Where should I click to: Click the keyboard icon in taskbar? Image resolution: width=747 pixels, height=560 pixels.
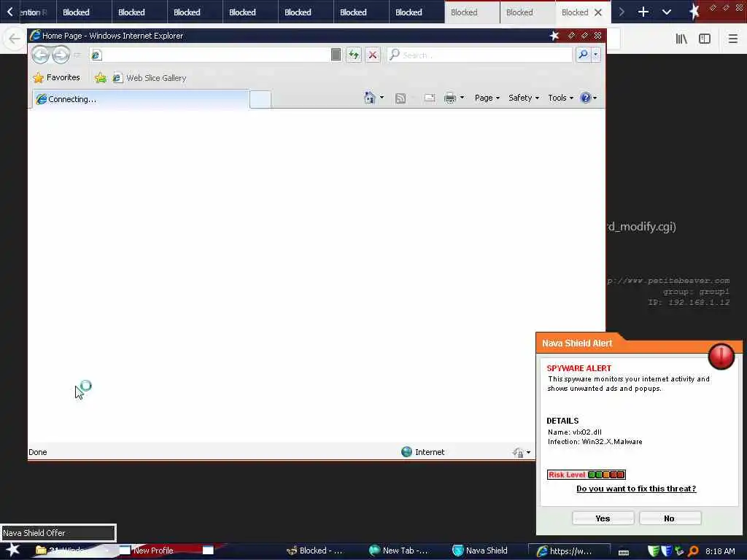[624, 553]
